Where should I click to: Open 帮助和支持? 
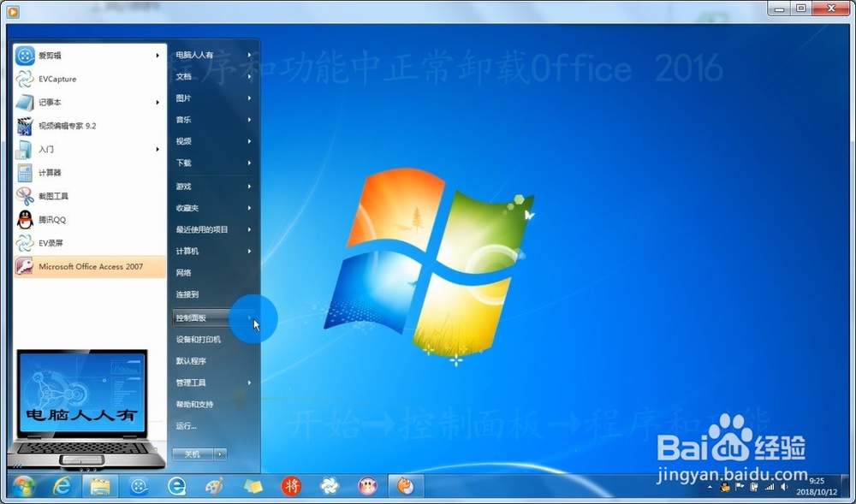(x=214, y=405)
